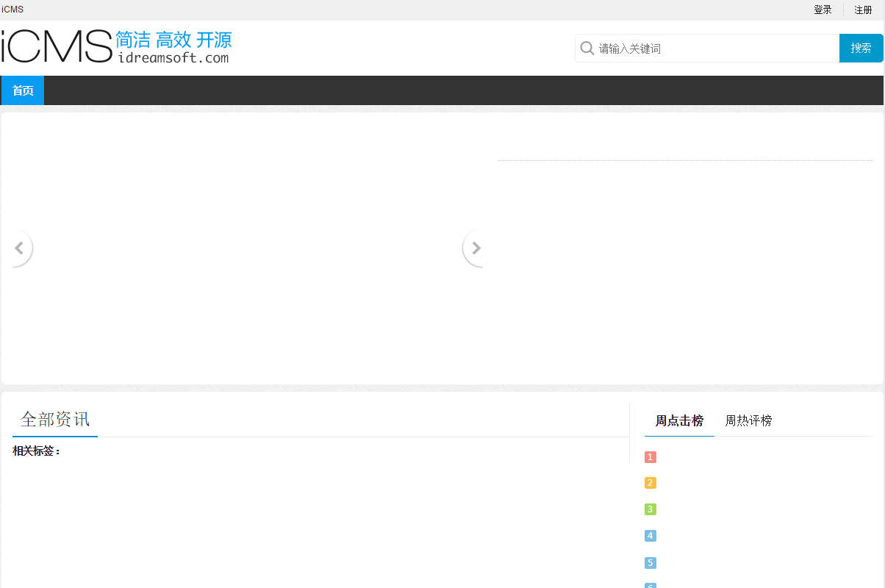Screen dimensions: 885x588
Task: Click the search magnifier icon
Action: coord(587,48)
